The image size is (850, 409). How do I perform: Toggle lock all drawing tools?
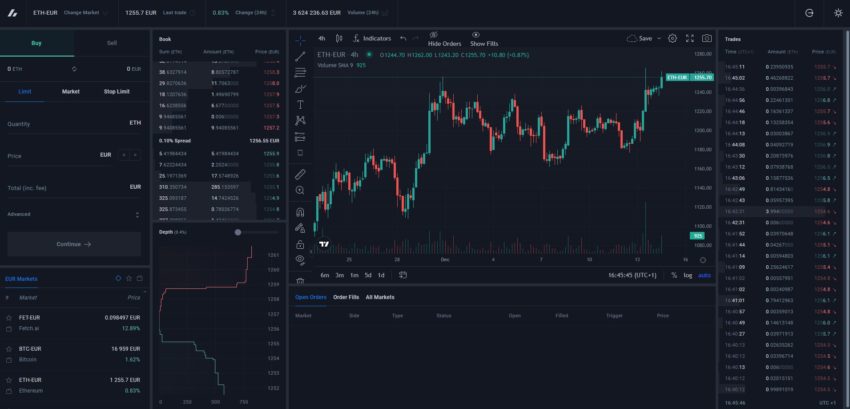pos(300,245)
